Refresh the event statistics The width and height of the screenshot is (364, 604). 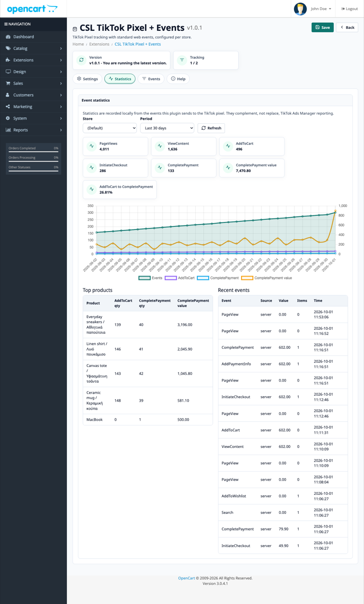tap(211, 128)
